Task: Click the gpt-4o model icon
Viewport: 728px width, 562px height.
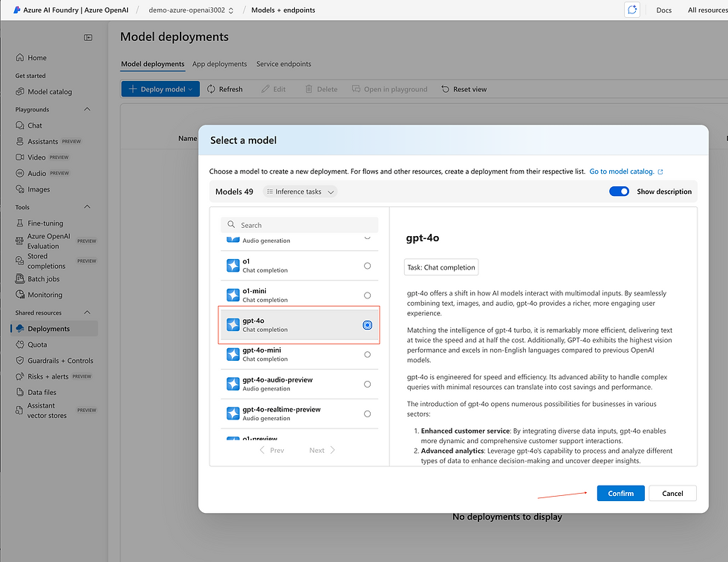Action: (233, 325)
